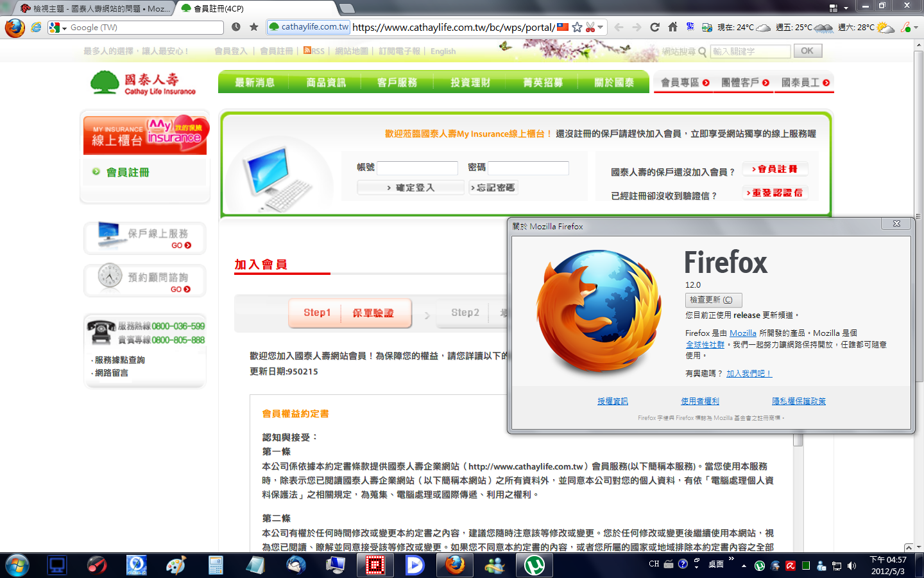This screenshot has height=578, width=924.
Task: Open the Windows Start menu
Action: click(17, 565)
